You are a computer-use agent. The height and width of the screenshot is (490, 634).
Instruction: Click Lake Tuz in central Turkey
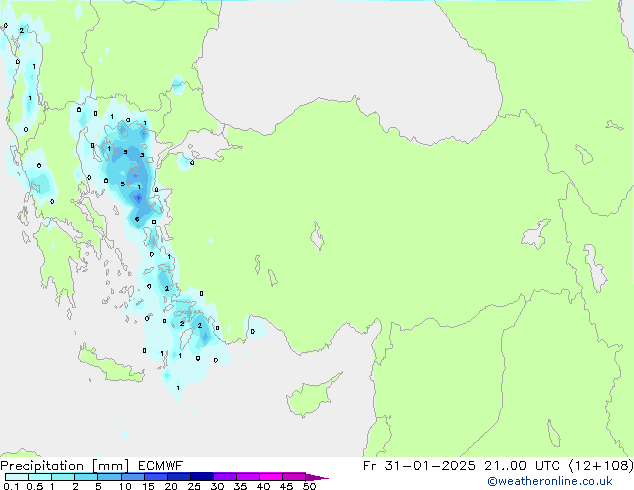[318, 239]
